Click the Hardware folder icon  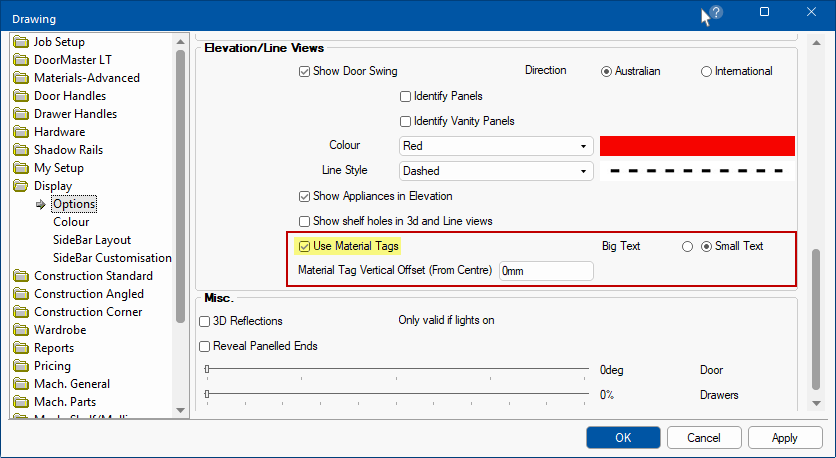[21, 132]
